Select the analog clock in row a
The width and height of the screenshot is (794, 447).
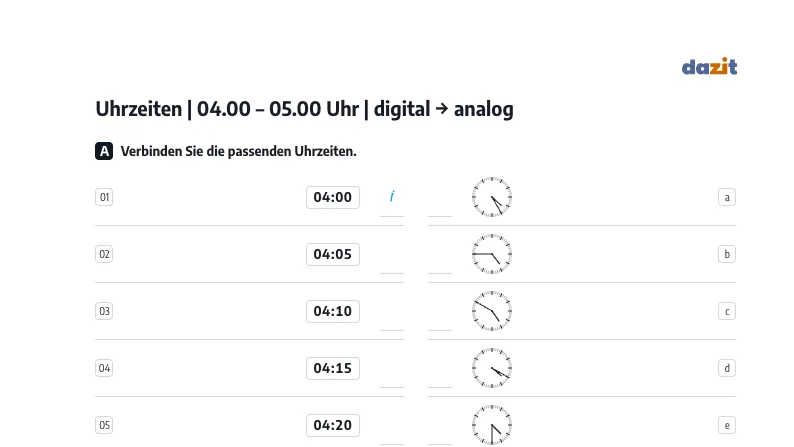click(x=492, y=197)
